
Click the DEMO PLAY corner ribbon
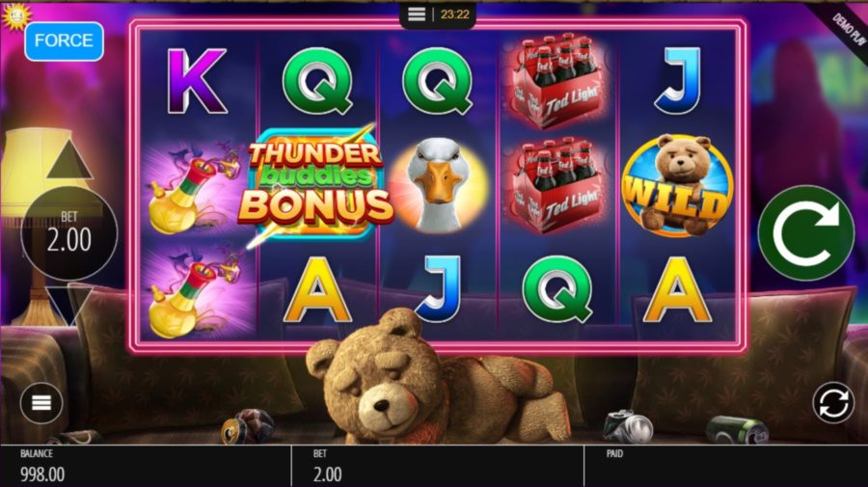pyautogui.click(x=847, y=29)
